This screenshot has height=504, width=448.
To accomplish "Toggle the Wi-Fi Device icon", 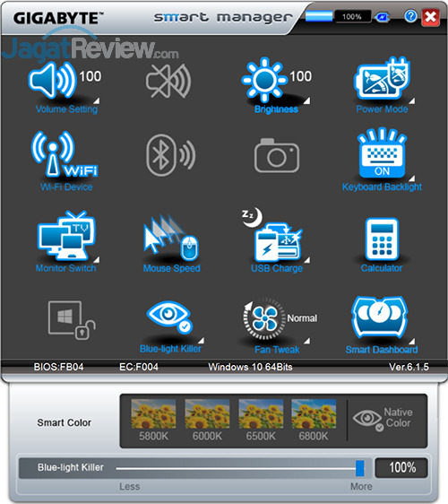I will (x=65, y=154).
